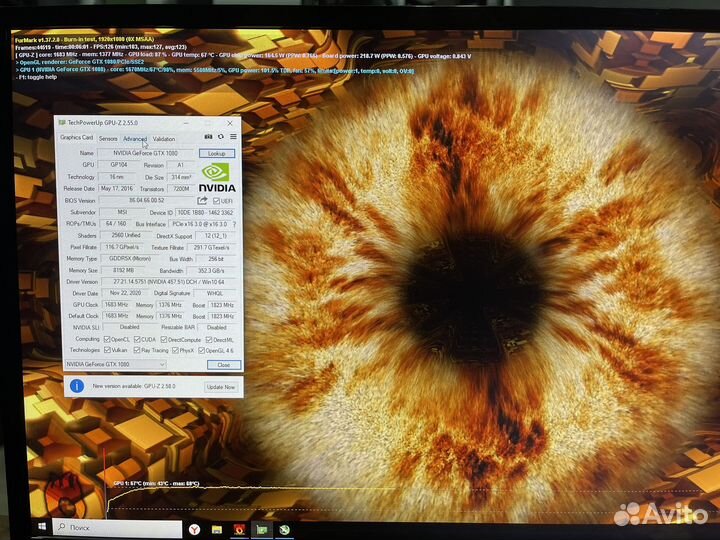Click the FurMark "F1: toggle help" text

tap(38, 77)
